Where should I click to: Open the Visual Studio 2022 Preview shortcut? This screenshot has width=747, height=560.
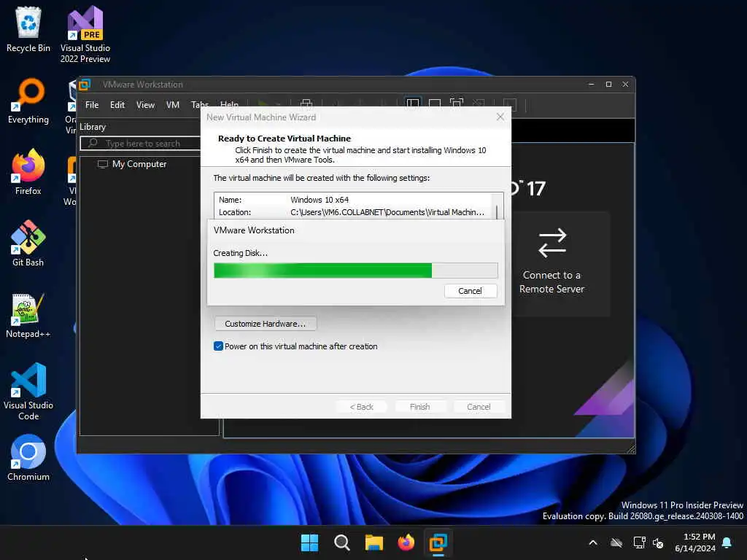[85, 35]
